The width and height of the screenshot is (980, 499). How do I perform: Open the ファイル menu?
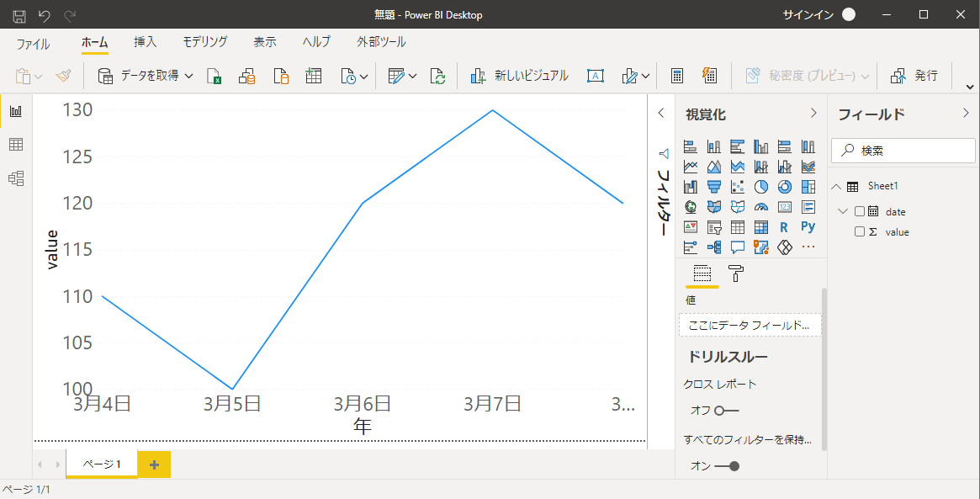33,43
